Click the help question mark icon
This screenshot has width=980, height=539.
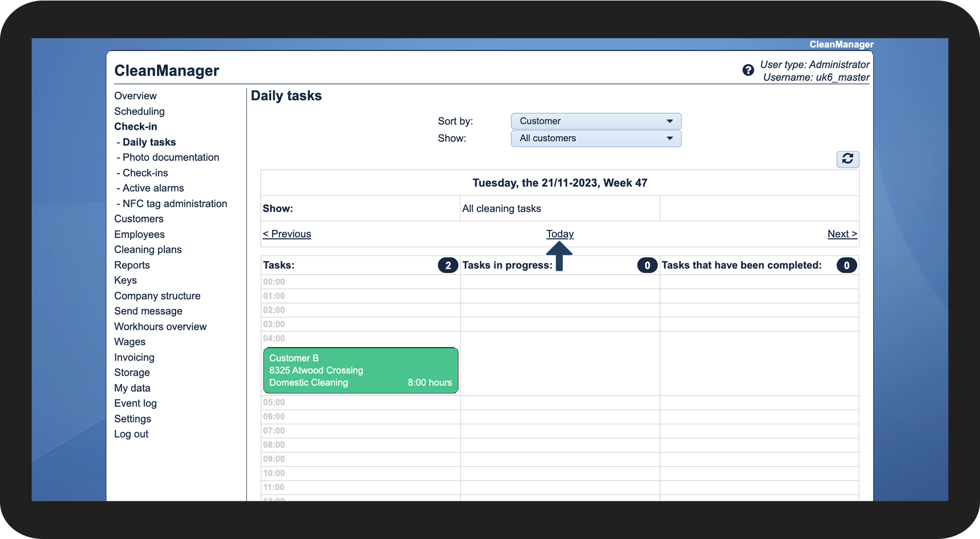click(748, 70)
